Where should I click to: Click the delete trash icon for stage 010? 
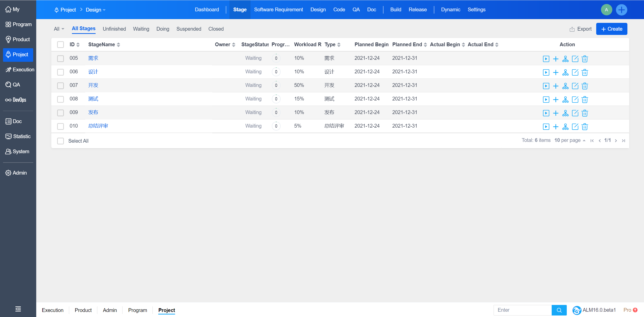tap(585, 127)
